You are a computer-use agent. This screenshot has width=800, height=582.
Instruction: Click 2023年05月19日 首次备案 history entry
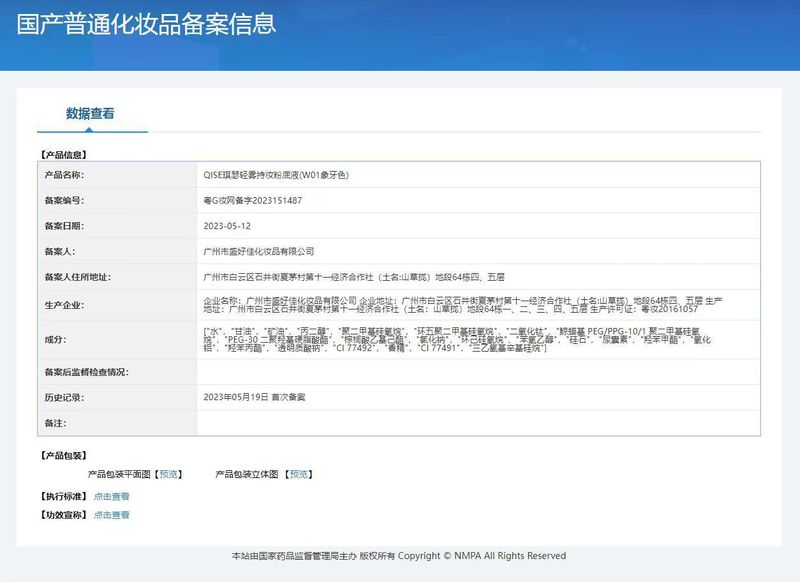click(254, 397)
